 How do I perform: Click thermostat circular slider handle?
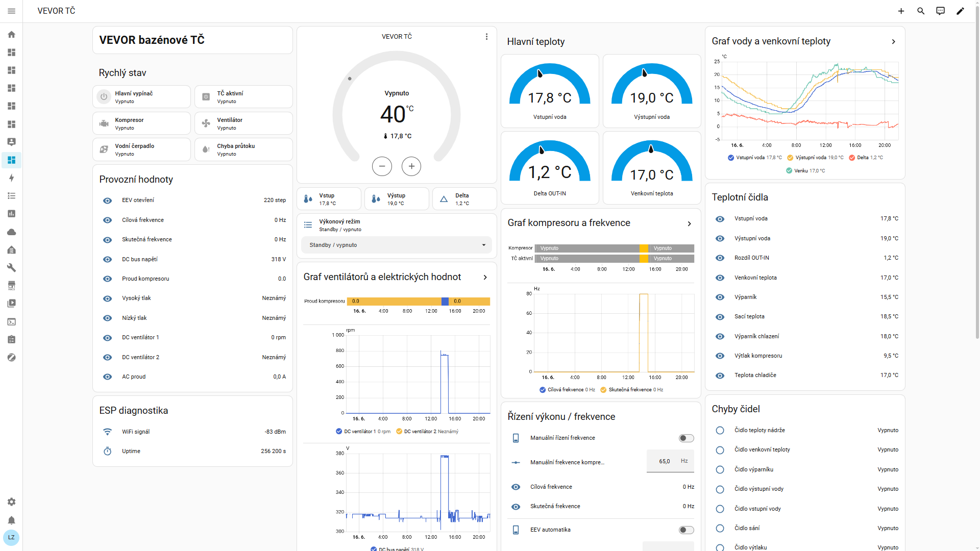[350, 79]
